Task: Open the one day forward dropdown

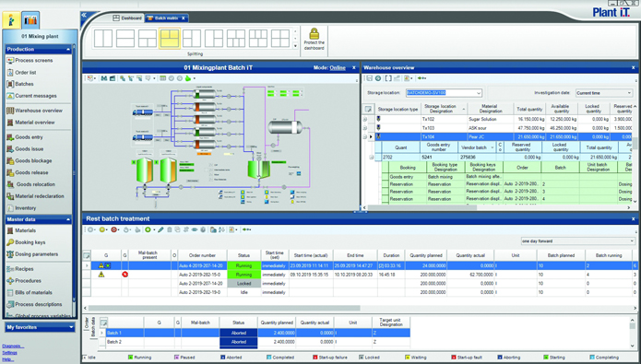Action: [577, 241]
